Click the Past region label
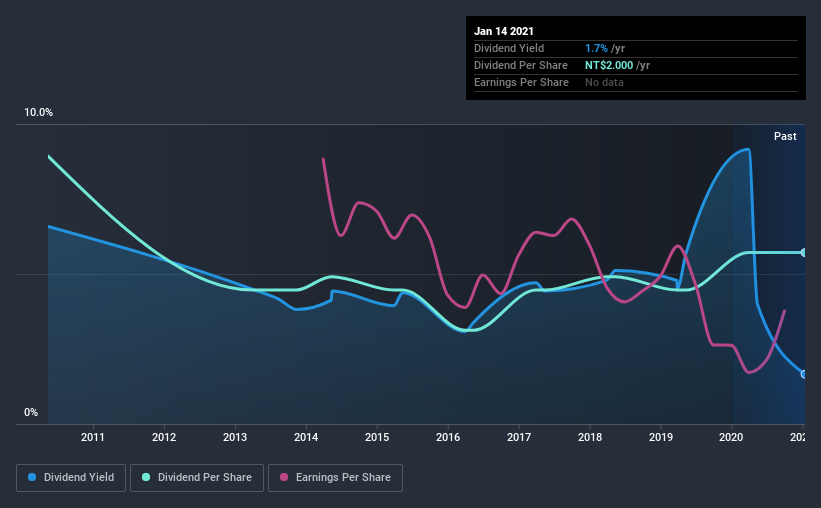 [x=785, y=136]
